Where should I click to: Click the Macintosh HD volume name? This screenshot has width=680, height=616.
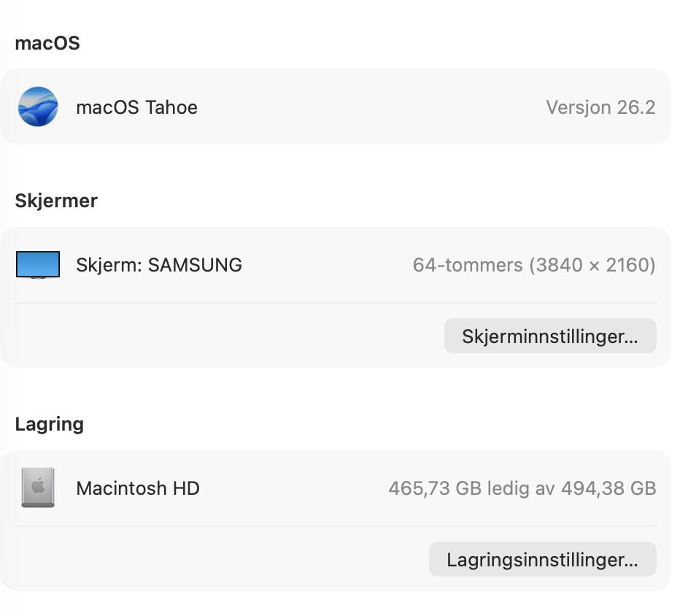pos(138,488)
